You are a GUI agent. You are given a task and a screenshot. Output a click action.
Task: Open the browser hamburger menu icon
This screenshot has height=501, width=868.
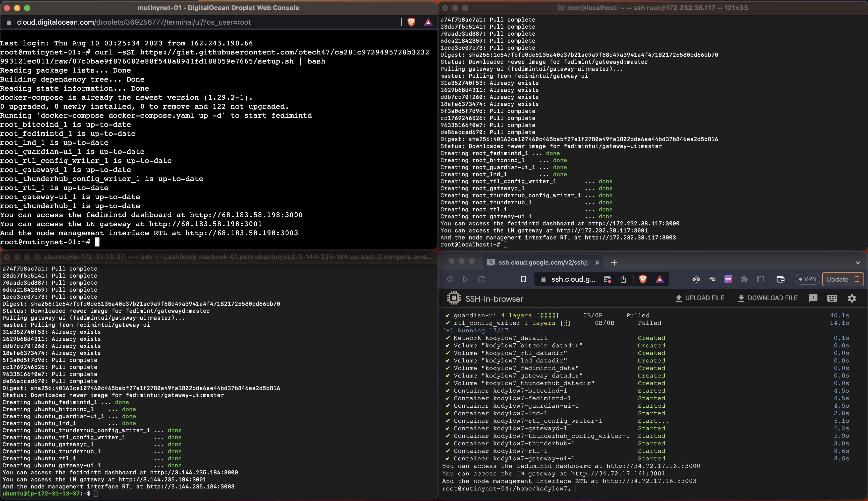857,279
